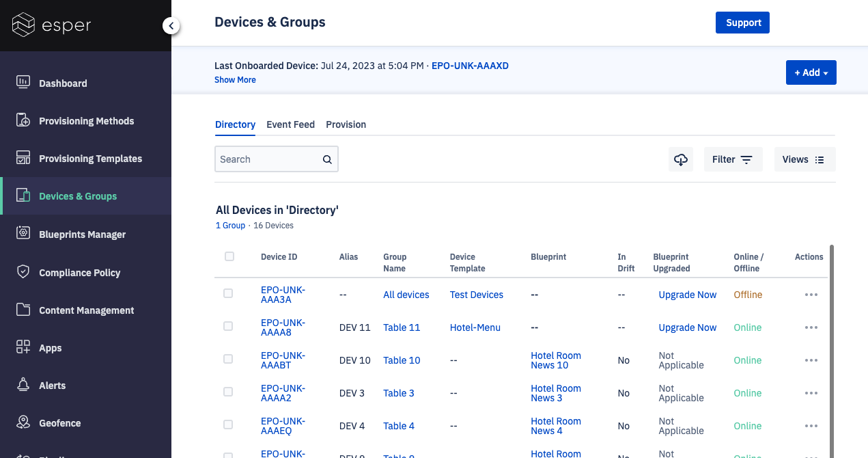Viewport: 868px width, 458px height.
Task: Click the search magnifier icon
Action: pyautogui.click(x=327, y=159)
